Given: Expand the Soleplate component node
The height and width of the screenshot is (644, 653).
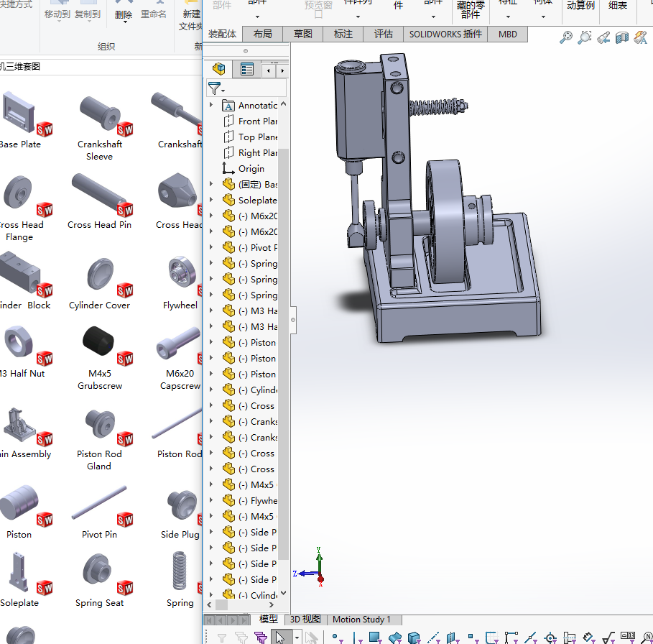Looking at the screenshot, I should pyautogui.click(x=211, y=200).
